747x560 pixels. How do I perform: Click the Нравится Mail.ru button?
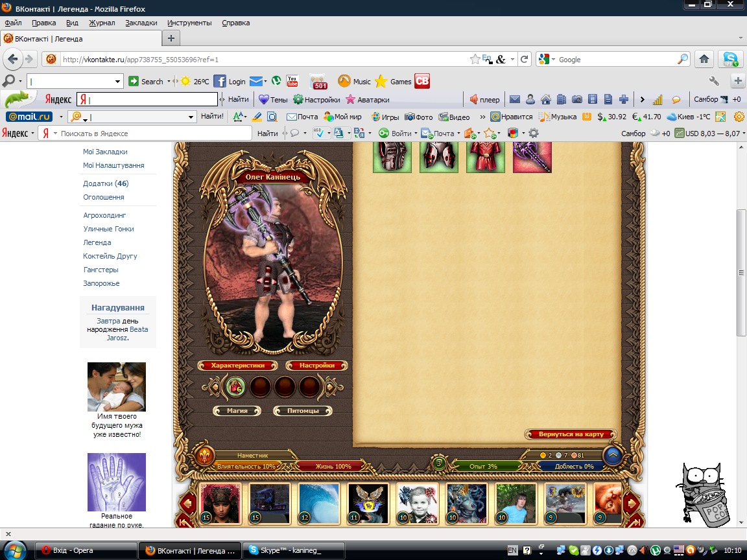[512, 117]
